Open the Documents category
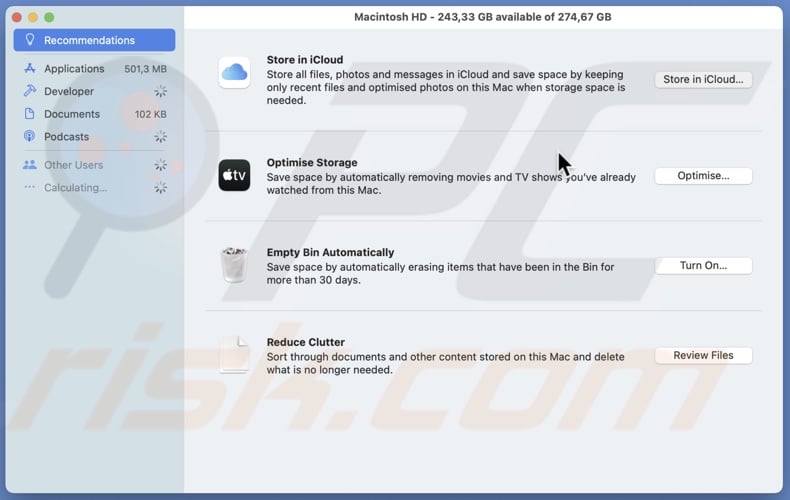 94,114
